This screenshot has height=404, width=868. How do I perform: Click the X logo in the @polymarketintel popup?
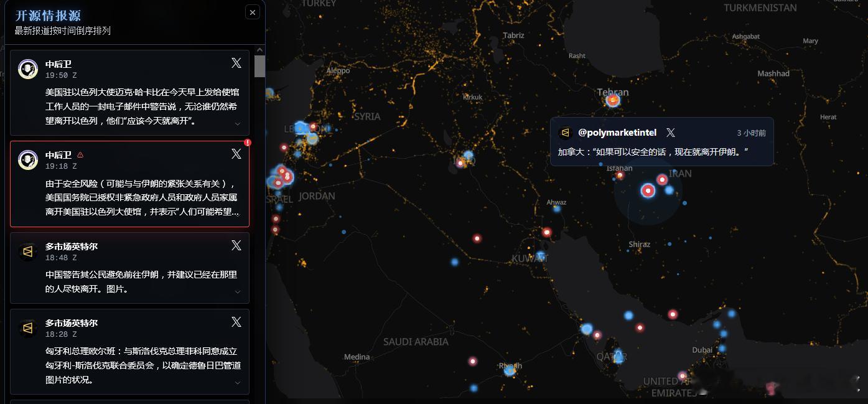pos(670,133)
